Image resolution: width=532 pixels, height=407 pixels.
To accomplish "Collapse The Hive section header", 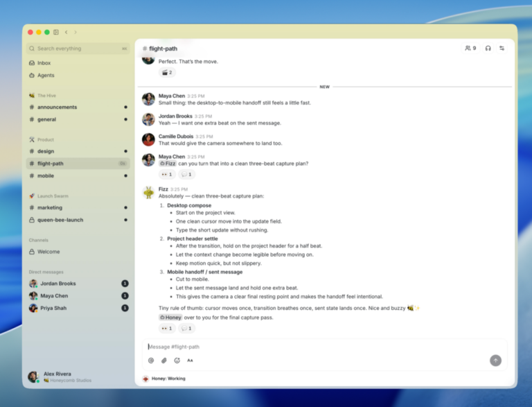I will click(46, 96).
